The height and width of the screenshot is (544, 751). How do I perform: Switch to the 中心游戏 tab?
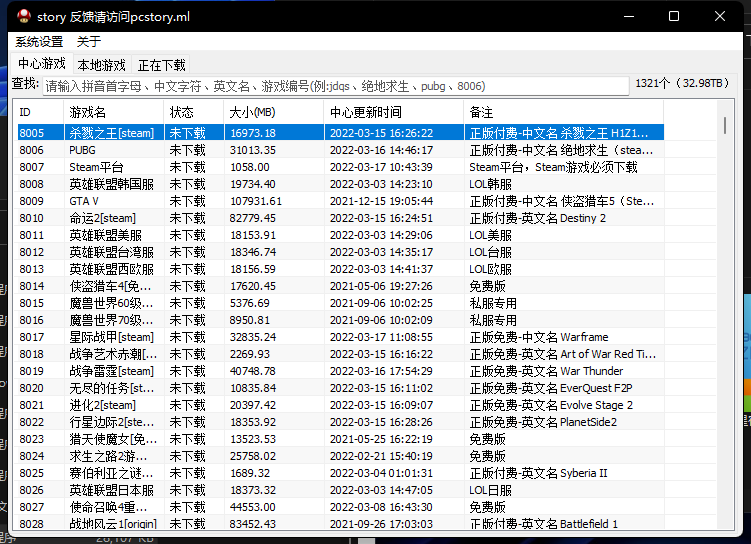click(42, 64)
